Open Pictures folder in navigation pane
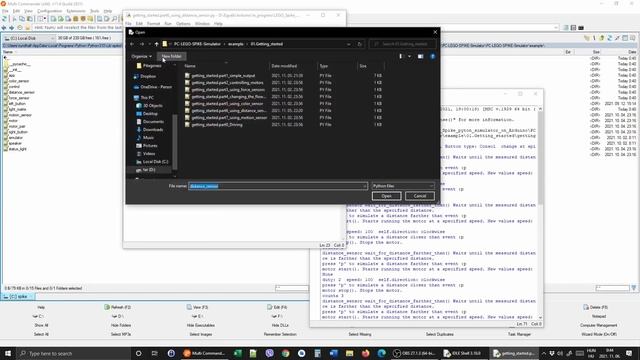This screenshot has height=360, width=640. point(150,145)
